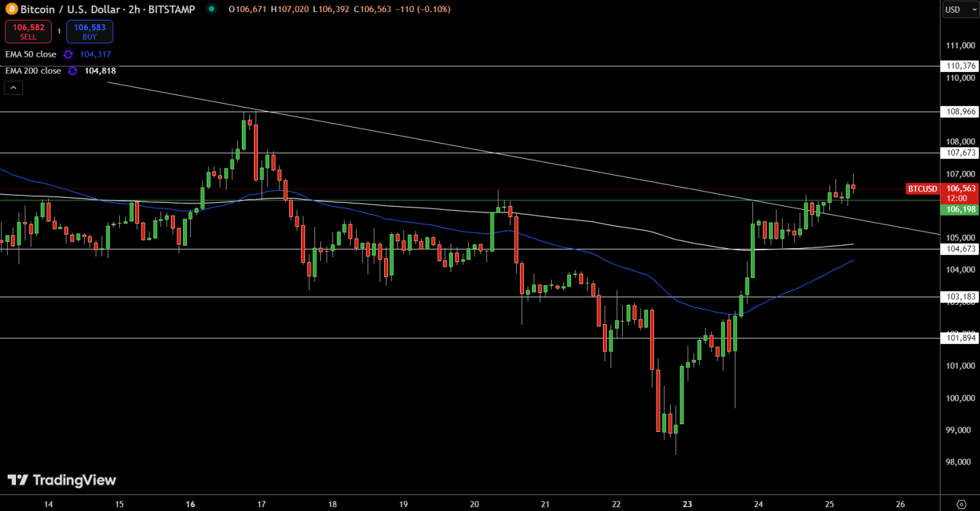Collapse the indicator legend panel
The height and width of the screenshot is (511, 980).
(13, 87)
